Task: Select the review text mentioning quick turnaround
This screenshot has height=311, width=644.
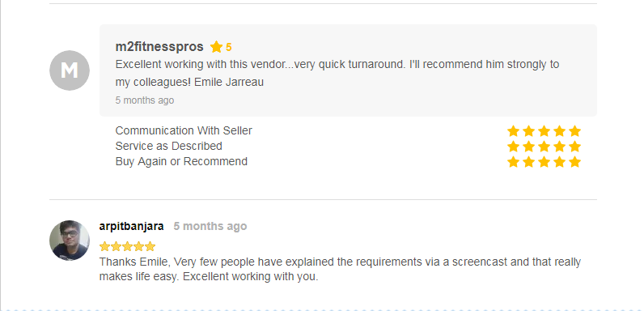Action: pos(337,73)
